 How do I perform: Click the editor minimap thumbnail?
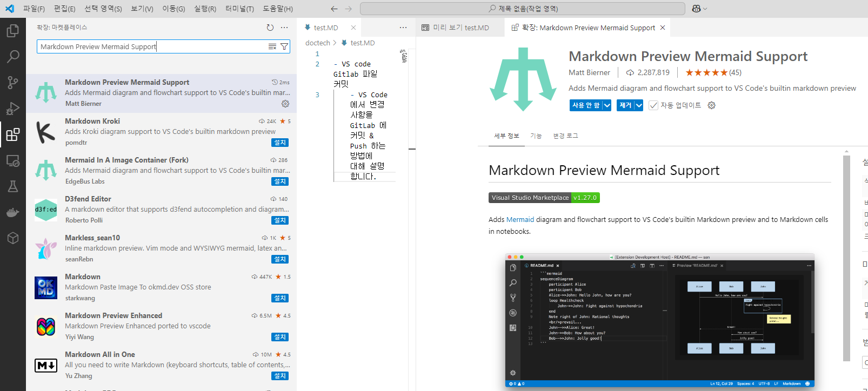coord(403,56)
